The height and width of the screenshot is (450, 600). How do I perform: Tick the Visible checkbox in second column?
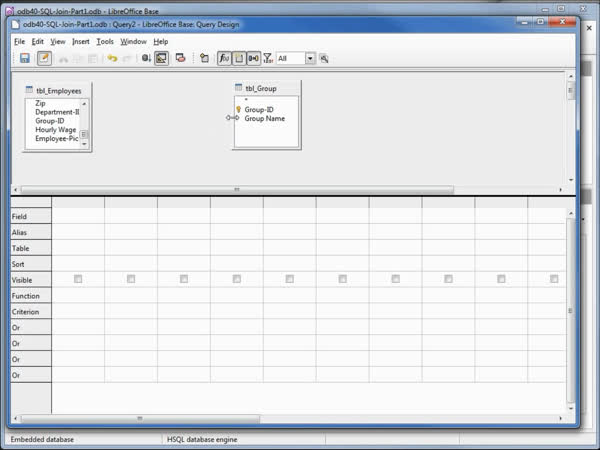coord(131,279)
